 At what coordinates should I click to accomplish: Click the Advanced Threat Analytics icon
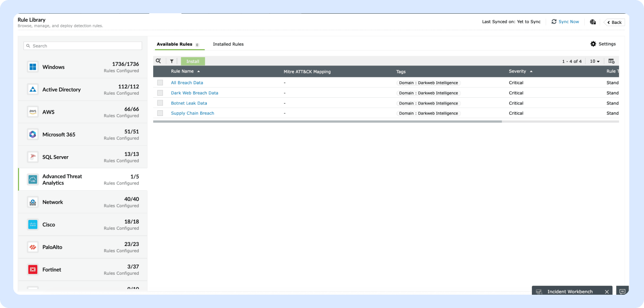[x=33, y=180]
